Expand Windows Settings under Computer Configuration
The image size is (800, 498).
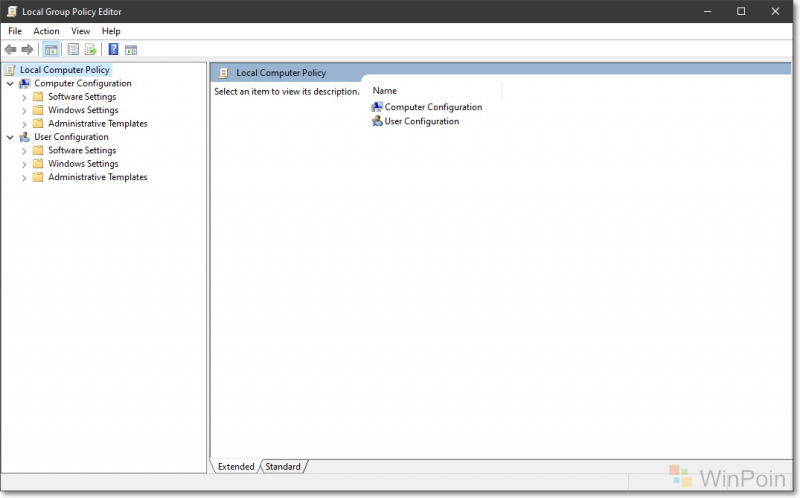point(24,110)
